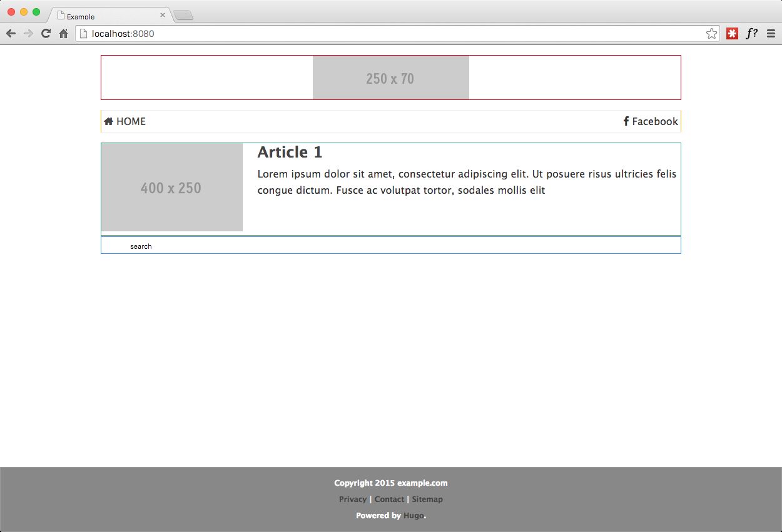The image size is (782, 532).
Task: Click the 400 x 250 article thumbnail
Action: [x=172, y=188]
